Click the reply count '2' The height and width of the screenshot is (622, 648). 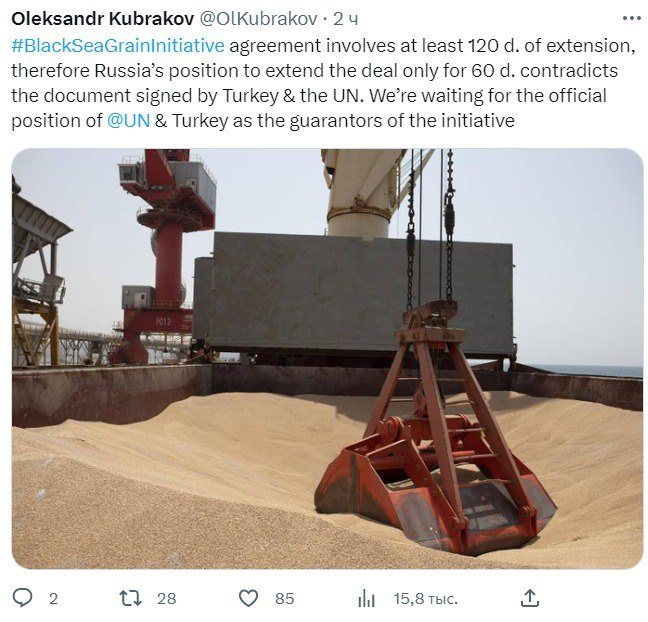click(x=53, y=598)
